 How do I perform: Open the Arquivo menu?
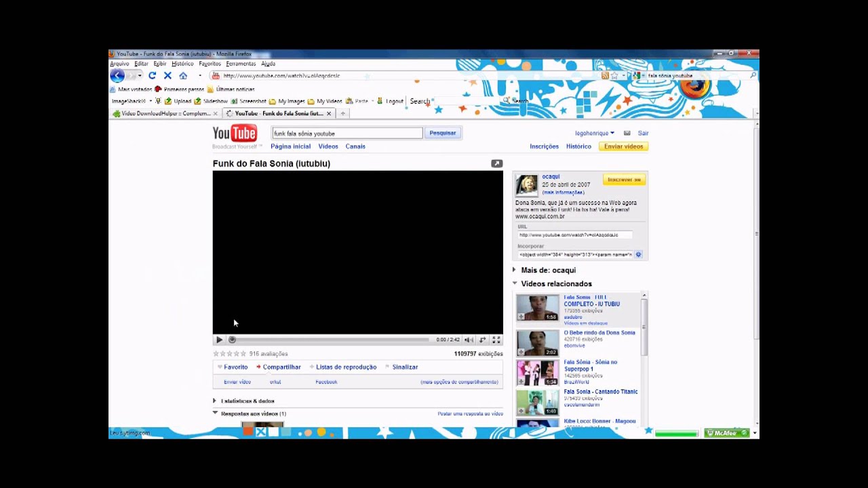click(x=119, y=64)
